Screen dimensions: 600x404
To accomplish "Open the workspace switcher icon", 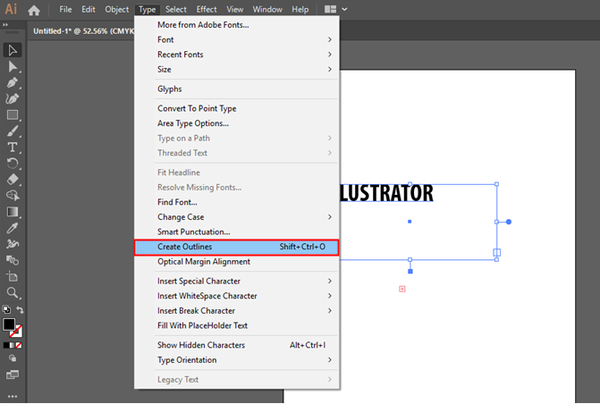I will [330, 9].
